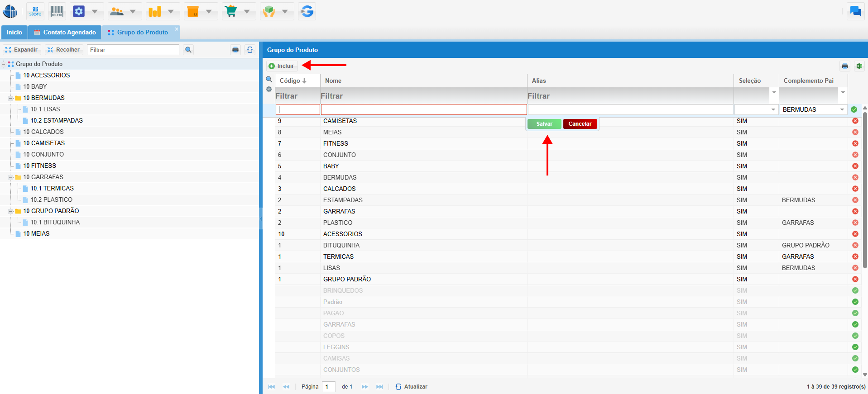The image size is (868, 394).
Task: Open the chat messages icon
Action: [x=855, y=11]
